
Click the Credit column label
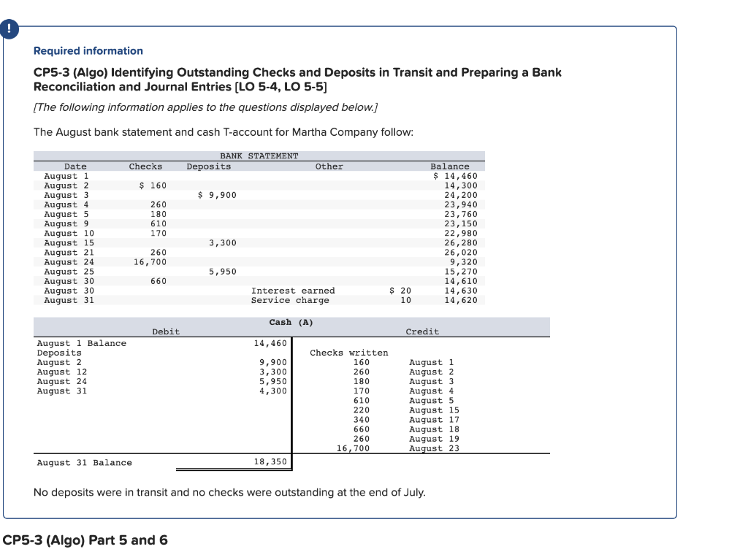[422, 331]
